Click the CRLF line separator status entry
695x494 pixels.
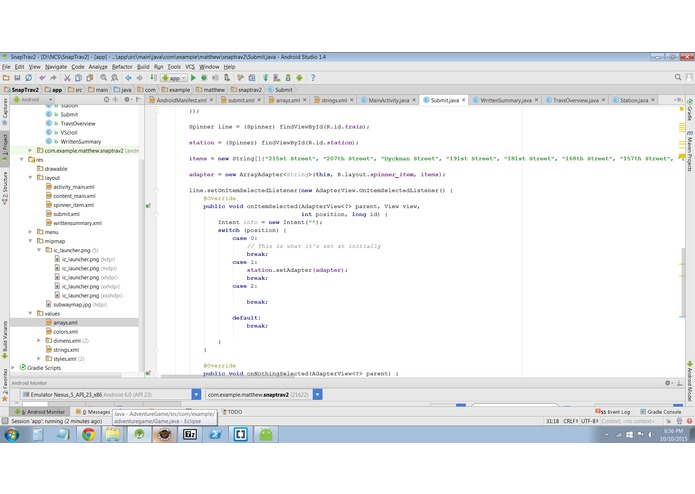570,421
